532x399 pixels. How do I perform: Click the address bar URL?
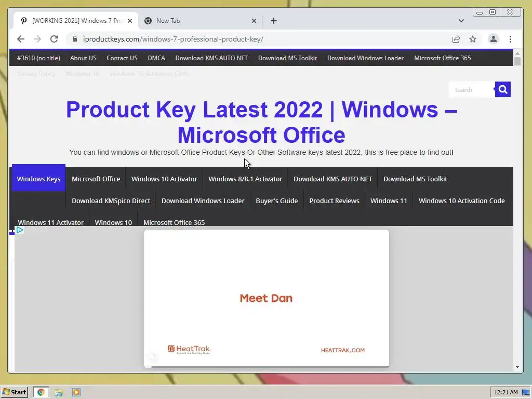click(x=173, y=39)
